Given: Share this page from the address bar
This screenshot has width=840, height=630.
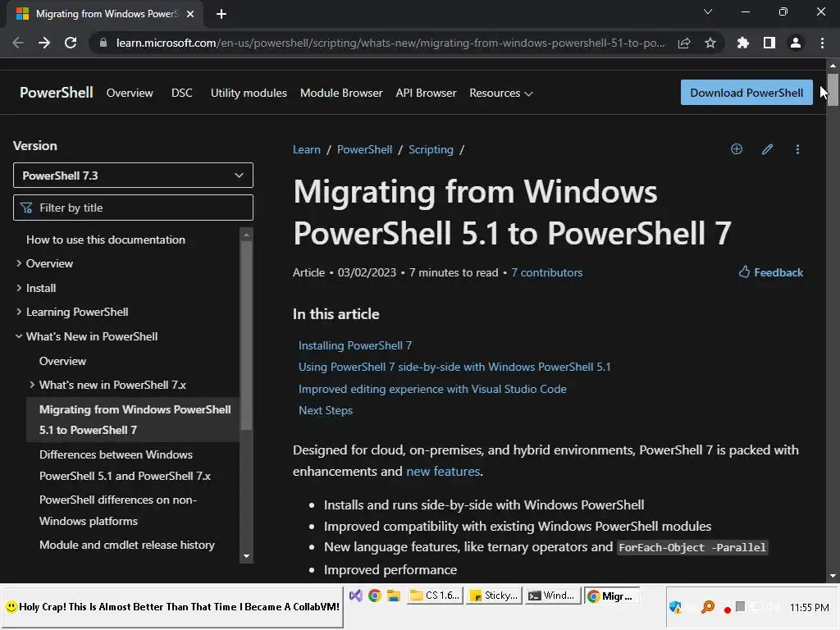Looking at the screenshot, I should 684,43.
